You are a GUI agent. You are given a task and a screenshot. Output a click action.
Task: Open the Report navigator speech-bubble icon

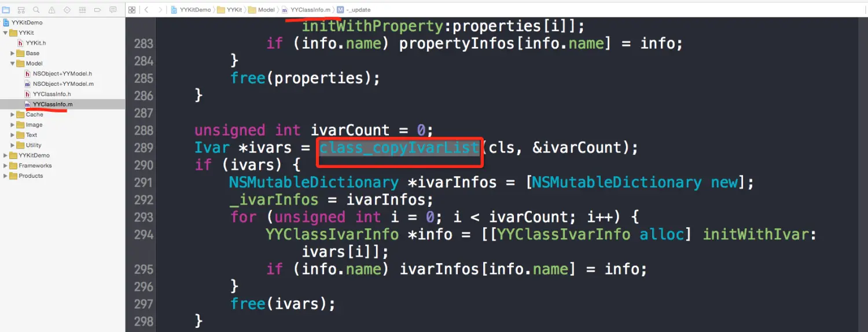pyautogui.click(x=112, y=10)
